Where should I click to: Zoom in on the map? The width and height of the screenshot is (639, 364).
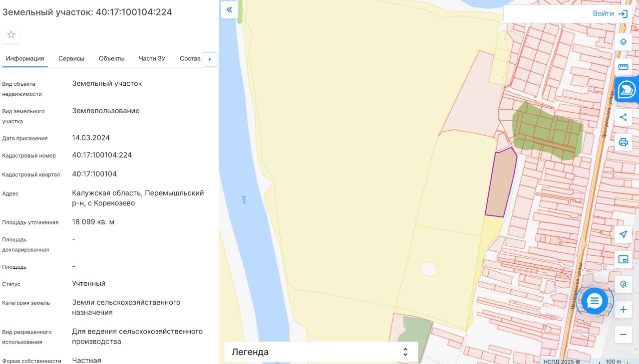[623, 310]
